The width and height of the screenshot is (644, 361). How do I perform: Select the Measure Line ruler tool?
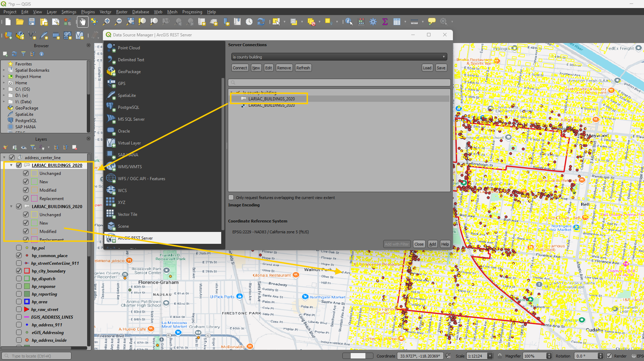click(x=414, y=22)
